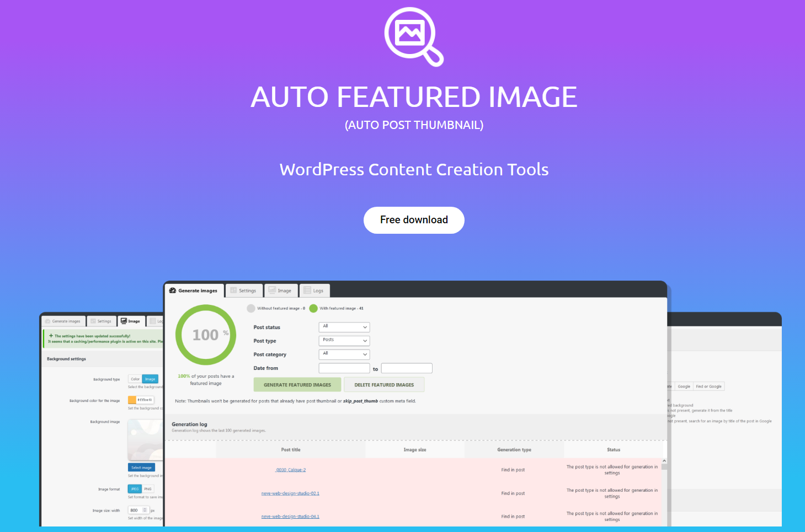Image resolution: width=805 pixels, height=532 pixels.
Task: Click the Image tab monitor icon
Action: point(273,290)
